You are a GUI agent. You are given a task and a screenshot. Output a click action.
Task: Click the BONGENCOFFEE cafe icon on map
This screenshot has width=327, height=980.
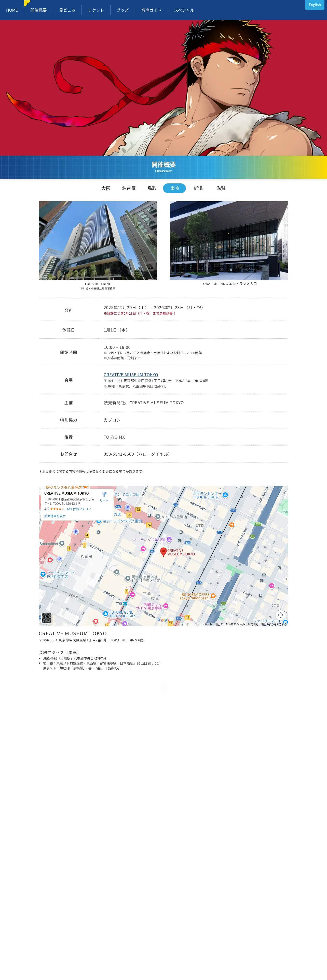213,596
